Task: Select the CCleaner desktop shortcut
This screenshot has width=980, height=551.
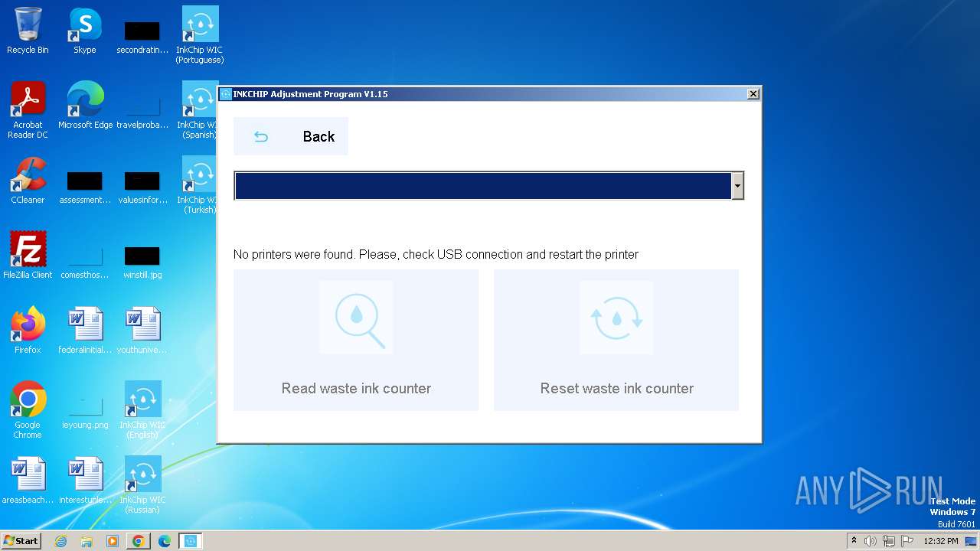Action: tap(28, 181)
